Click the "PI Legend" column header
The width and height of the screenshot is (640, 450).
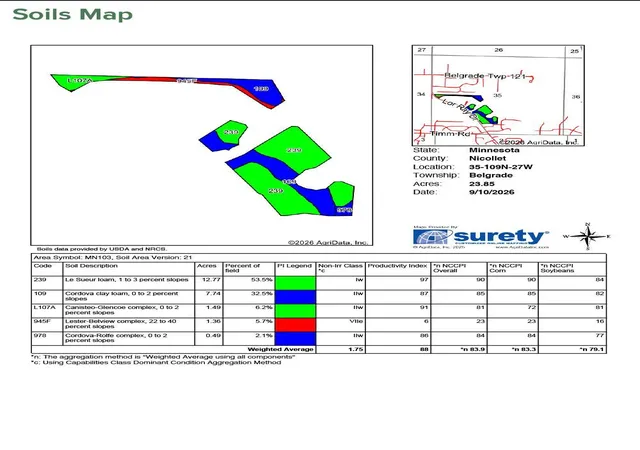pos(294,266)
